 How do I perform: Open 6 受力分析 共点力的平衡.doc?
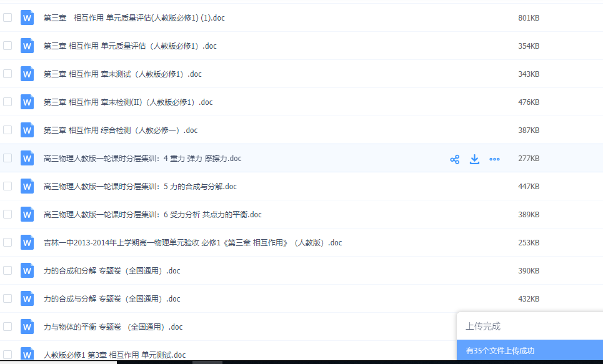coord(152,214)
